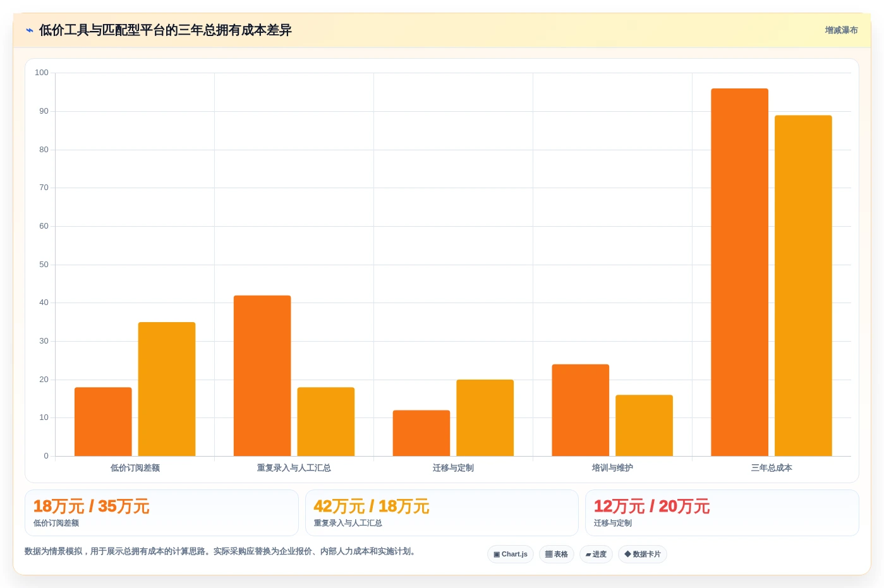The height and width of the screenshot is (588, 884).
Task: Click the blue lightning icon beside the title
Action: 30,30
